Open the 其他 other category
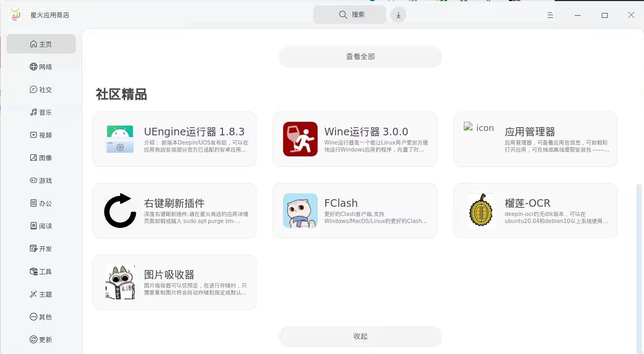The width and height of the screenshot is (644, 354). coord(41,317)
